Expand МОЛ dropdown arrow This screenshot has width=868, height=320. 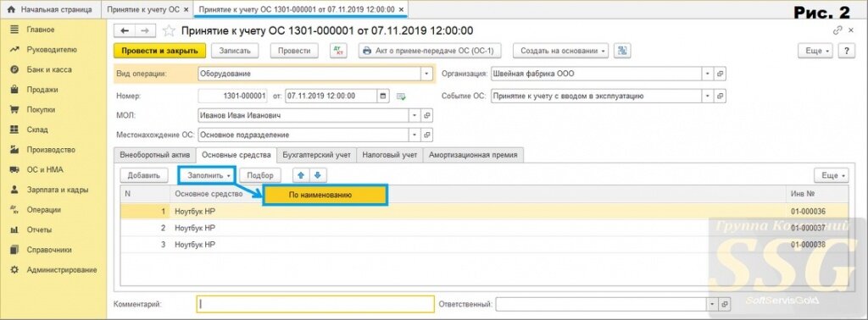415,115
